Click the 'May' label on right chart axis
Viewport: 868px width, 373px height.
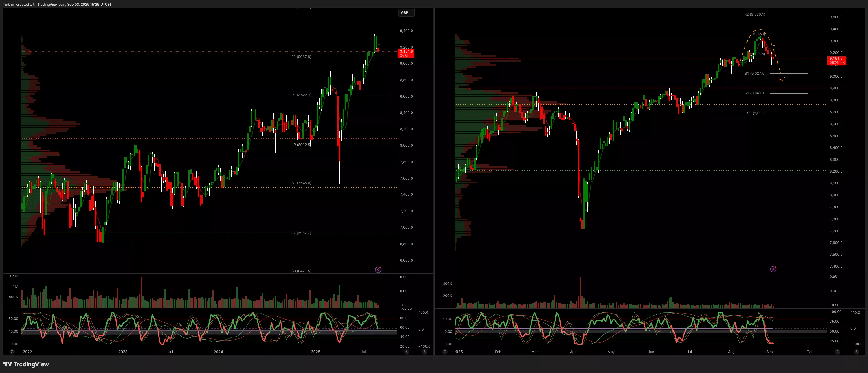click(611, 352)
